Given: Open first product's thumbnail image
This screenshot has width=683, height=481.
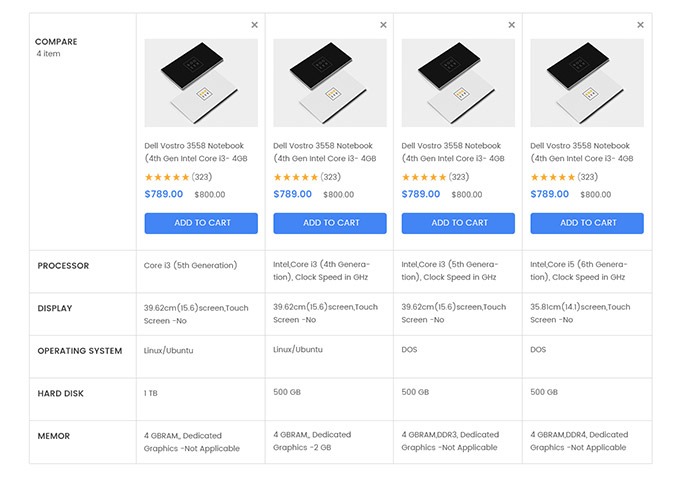Looking at the screenshot, I should (201, 83).
